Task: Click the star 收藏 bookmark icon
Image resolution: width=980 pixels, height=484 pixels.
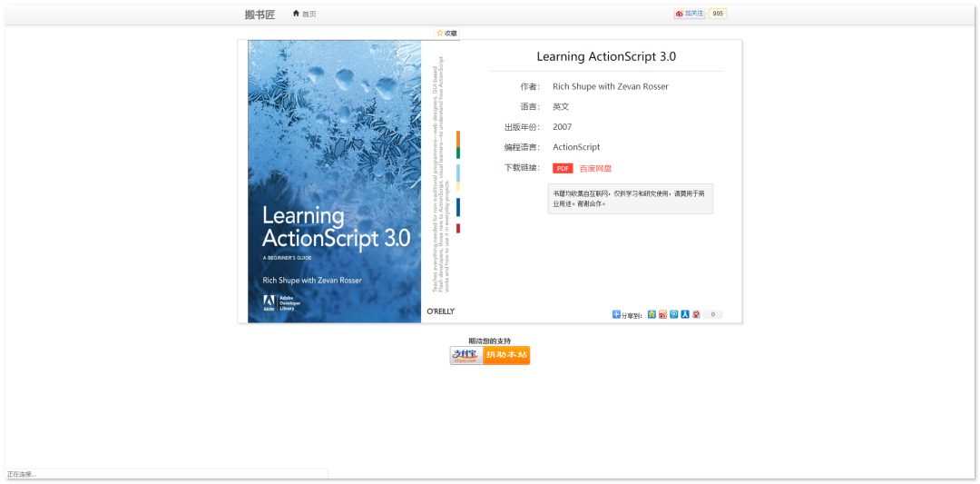Action: (440, 33)
